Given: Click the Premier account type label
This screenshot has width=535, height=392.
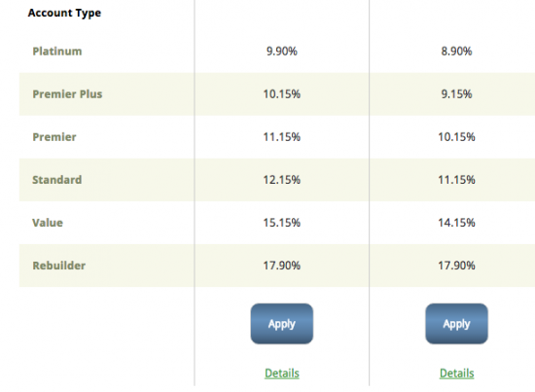Looking at the screenshot, I should coord(54,137).
